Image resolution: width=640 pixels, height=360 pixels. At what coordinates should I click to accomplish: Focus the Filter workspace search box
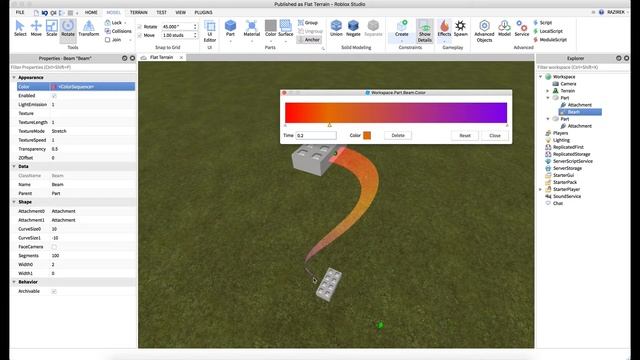582,67
